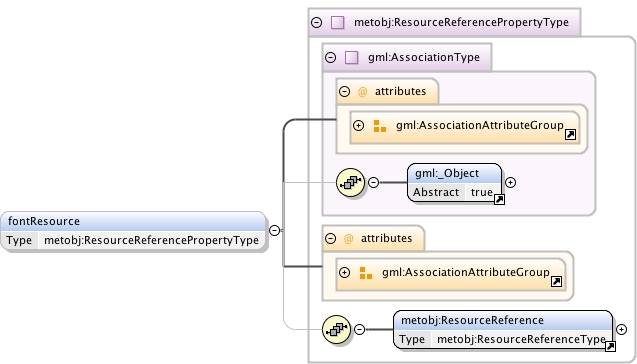Expand the lower gml:AssociationAttributeGroup
Viewport: 637px width, 364px height.
(x=344, y=272)
